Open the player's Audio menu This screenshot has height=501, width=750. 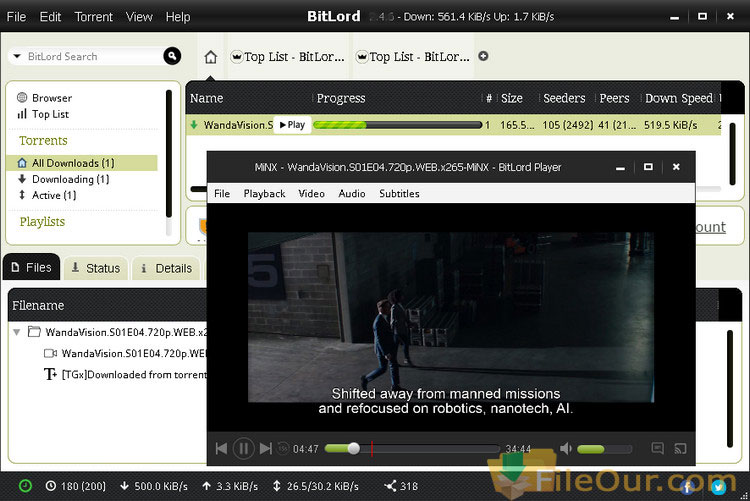click(x=352, y=194)
